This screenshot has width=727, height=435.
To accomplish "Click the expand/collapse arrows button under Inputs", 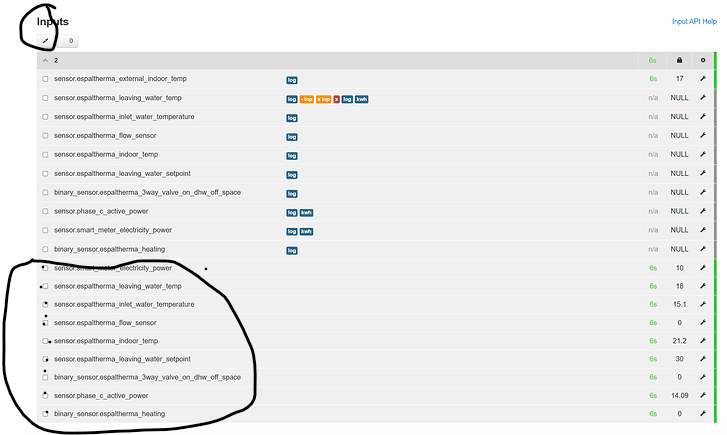I will point(46,41).
